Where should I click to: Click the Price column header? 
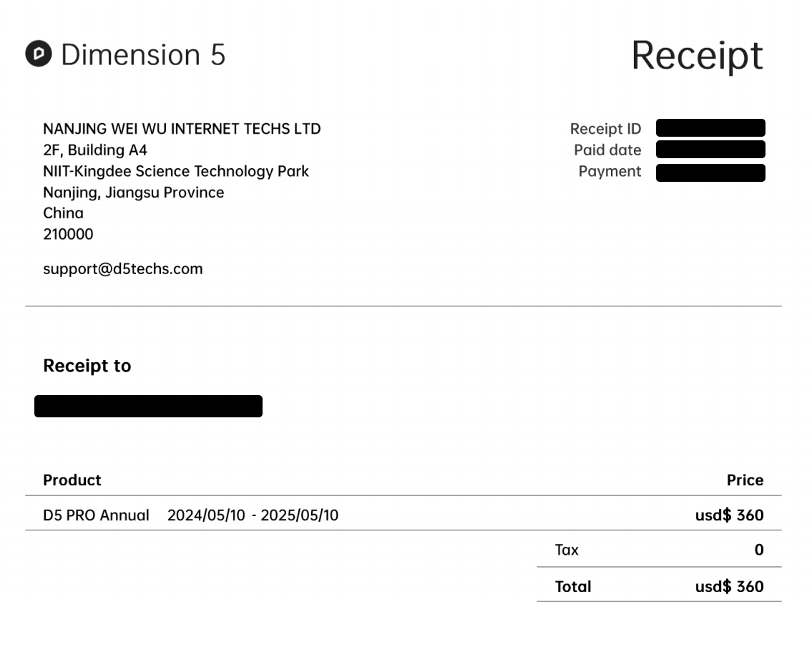click(x=745, y=480)
